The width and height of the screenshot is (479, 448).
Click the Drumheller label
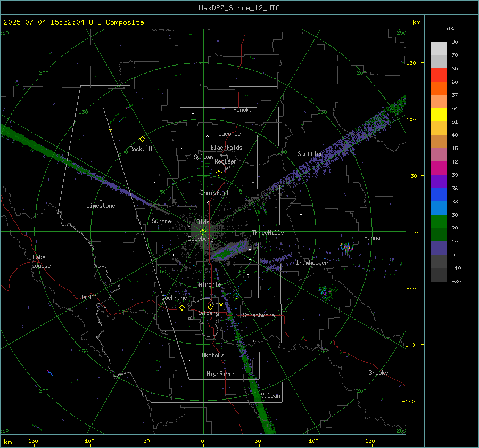point(312,263)
